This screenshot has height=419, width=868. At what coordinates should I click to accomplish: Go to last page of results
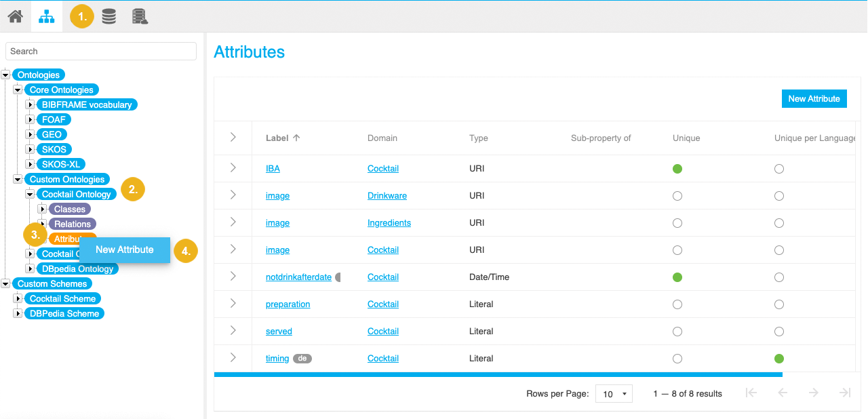(844, 393)
